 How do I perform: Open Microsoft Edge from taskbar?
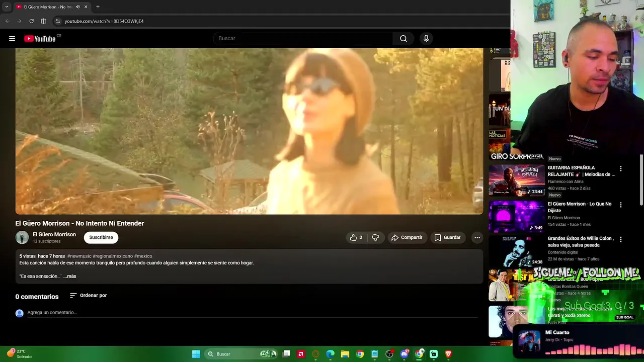tap(330, 354)
